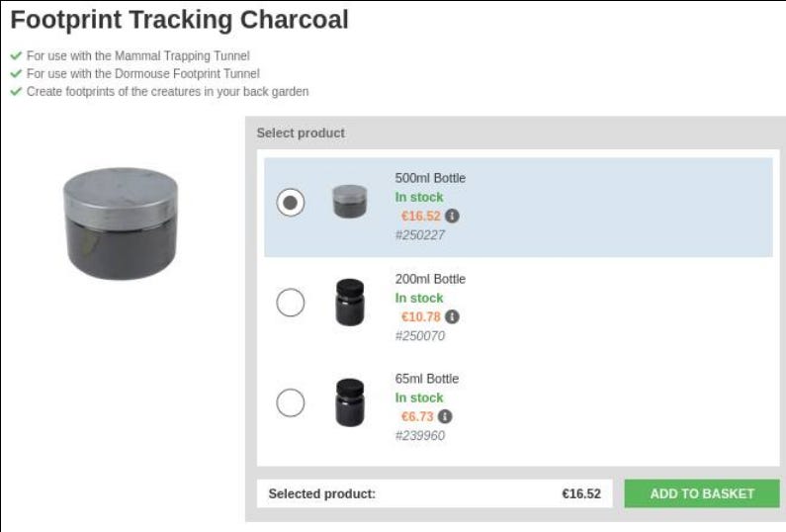Select the 200ml Bottle radio button
The height and width of the screenshot is (532, 786).
[290, 303]
